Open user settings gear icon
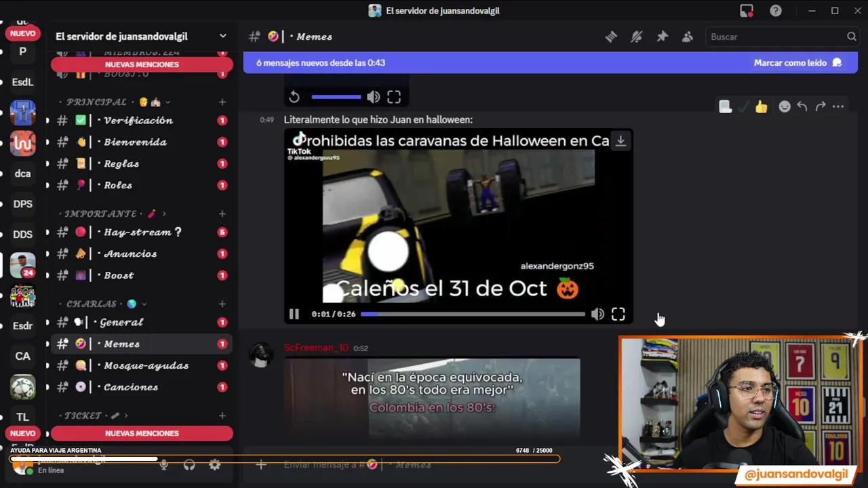The height and width of the screenshot is (488, 868). 215,465
